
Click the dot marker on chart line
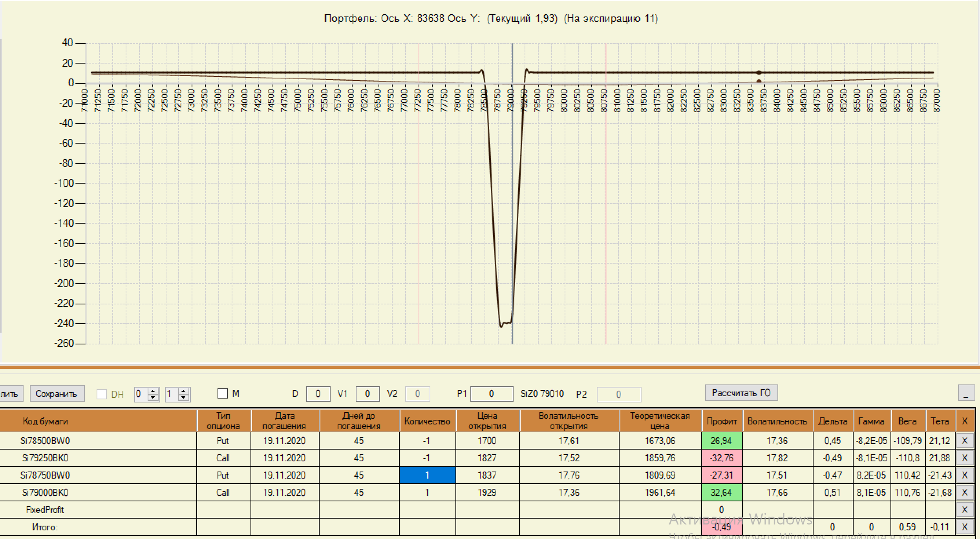point(759,73)
